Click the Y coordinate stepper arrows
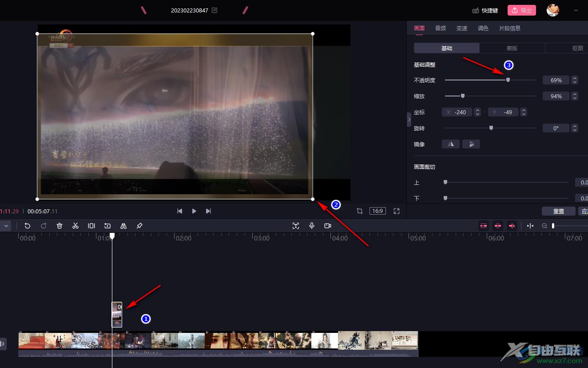 524,112
